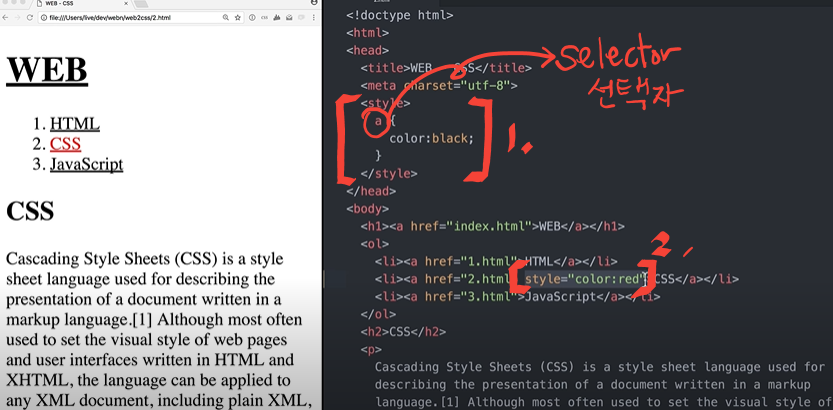The width and height of the screenshot is (833, 410).
Task: Click the <!doctype html> line in editor
Action: coord(400,15)
